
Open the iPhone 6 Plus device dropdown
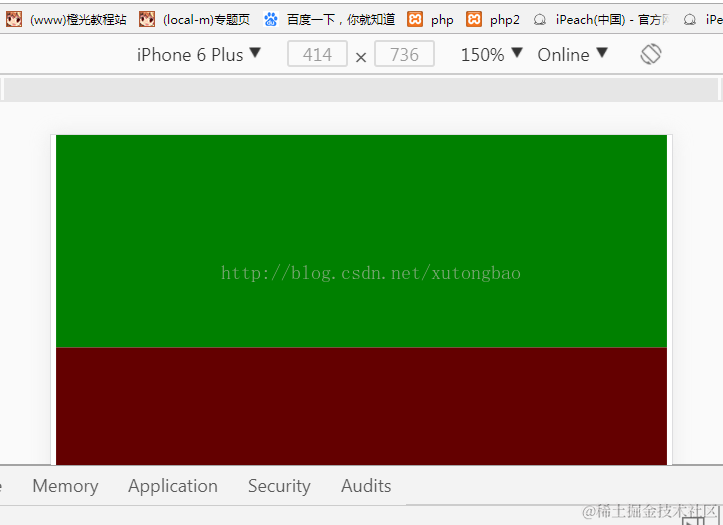coord(199,54)
